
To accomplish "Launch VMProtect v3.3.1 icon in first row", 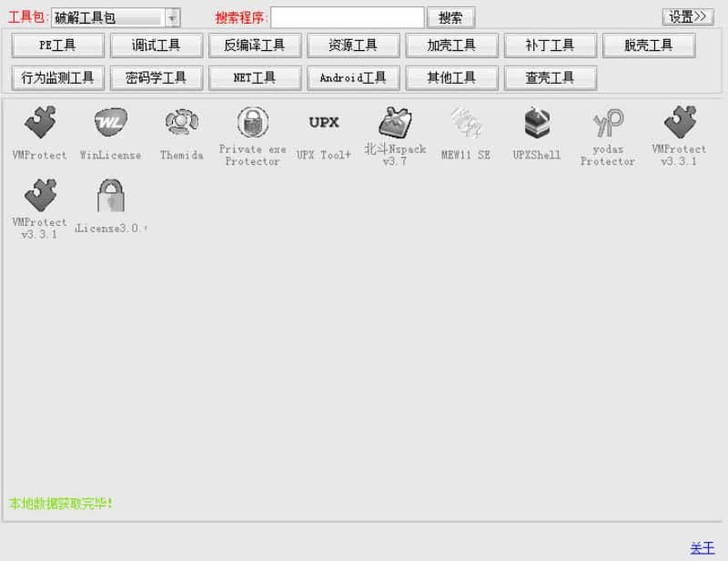I will [x=679, y=122].
